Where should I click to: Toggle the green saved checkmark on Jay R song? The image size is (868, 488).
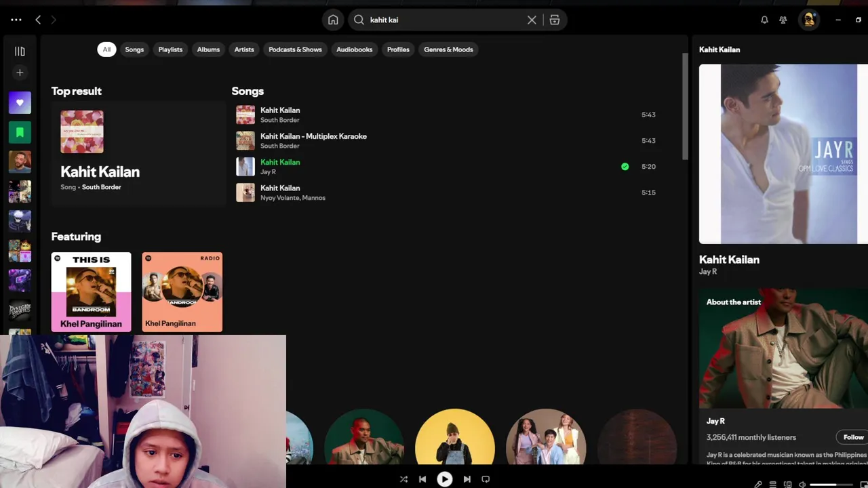coord(625,167)
